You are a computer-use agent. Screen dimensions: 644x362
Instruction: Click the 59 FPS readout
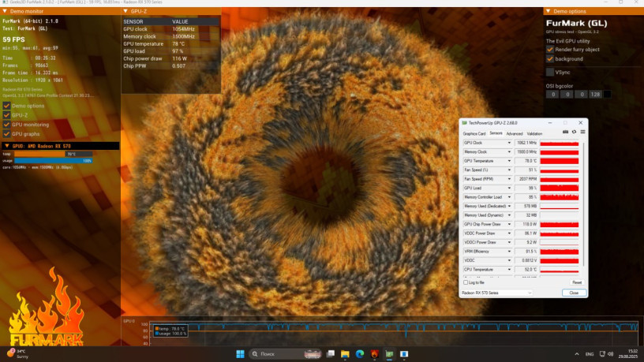[13, 39]
